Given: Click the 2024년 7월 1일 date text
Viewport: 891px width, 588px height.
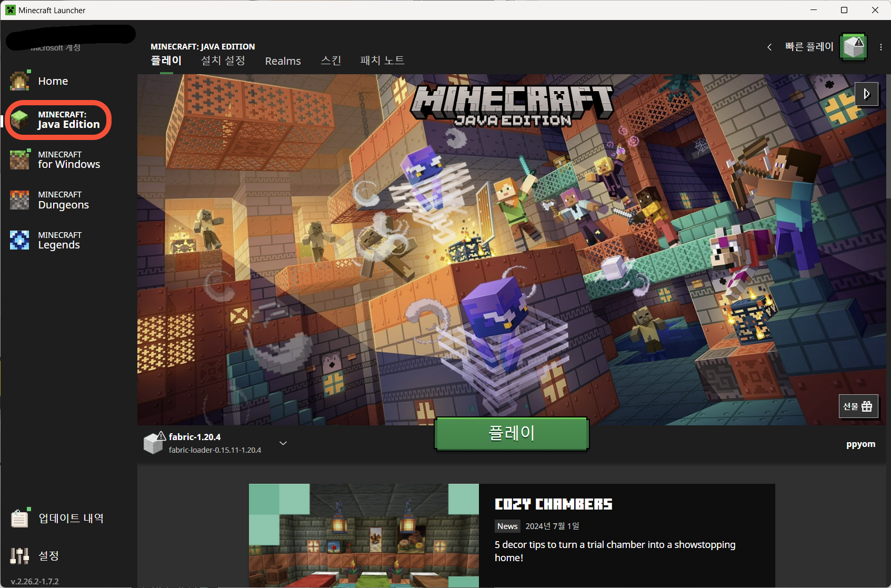Looking at the screenshot, I should [552, 526].
